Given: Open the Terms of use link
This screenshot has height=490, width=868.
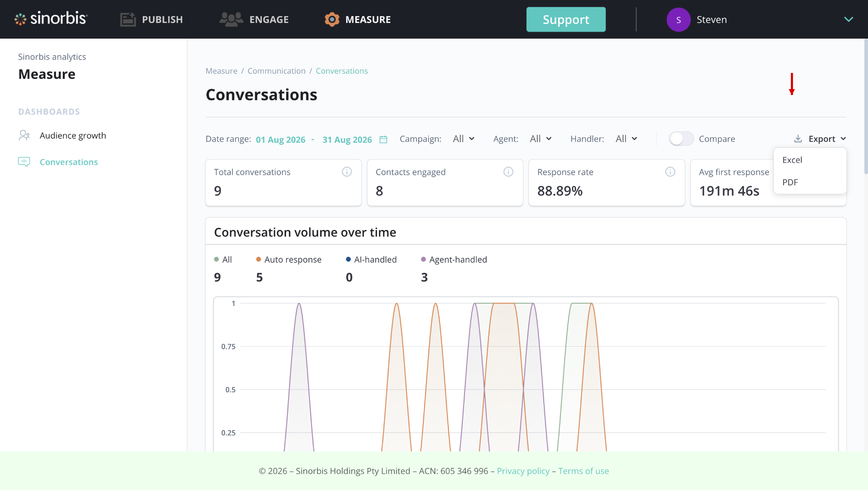Looking at the screenshot, I should 584,471.
